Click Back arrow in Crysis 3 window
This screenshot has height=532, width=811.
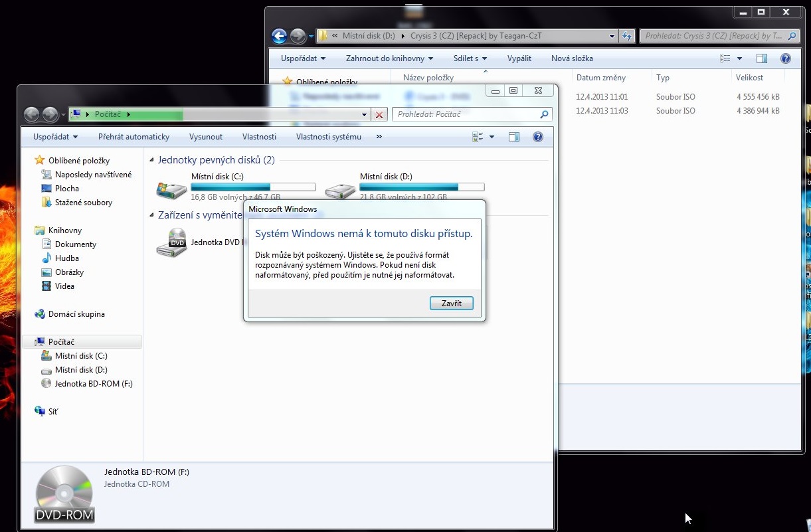point(280,36)
